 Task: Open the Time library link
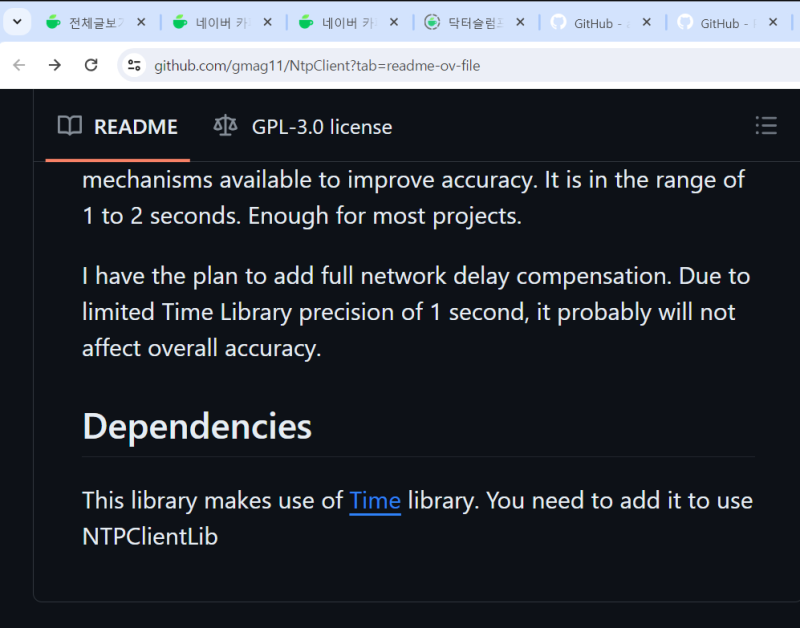374,500
